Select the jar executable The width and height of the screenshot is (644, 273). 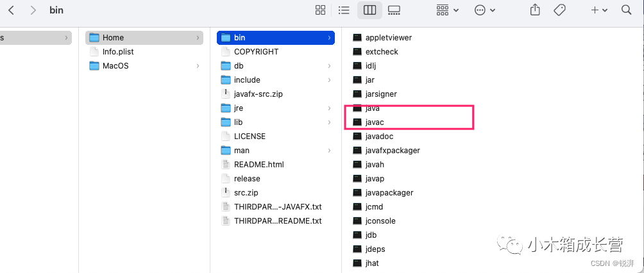click(364, 80)
